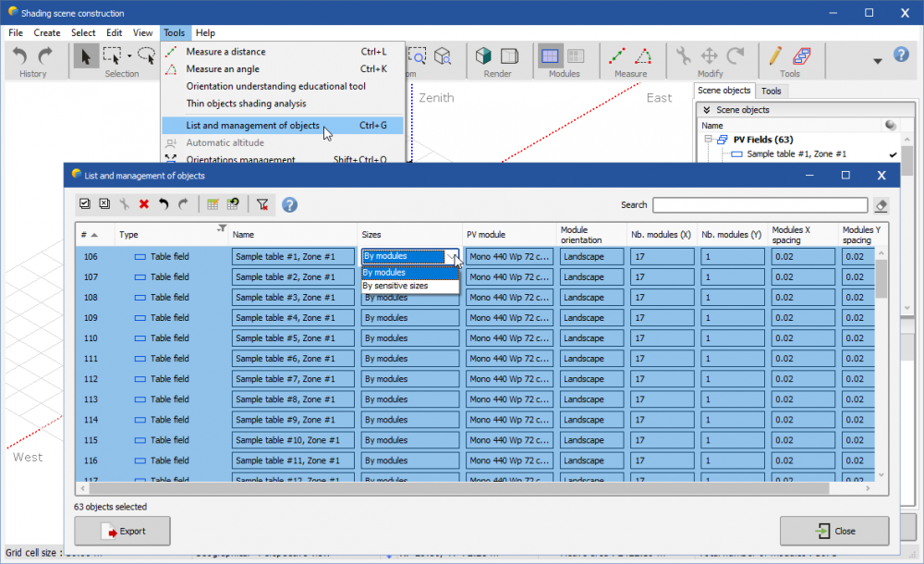
Task: Collapse the PV Fields tree node
Action: (x=709, y=140)
